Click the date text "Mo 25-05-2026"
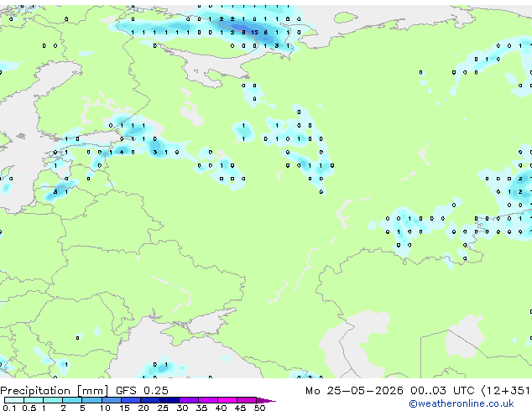The width and height of the screenshot is (532, 411). pyautogui.click(x=354, y=391)
